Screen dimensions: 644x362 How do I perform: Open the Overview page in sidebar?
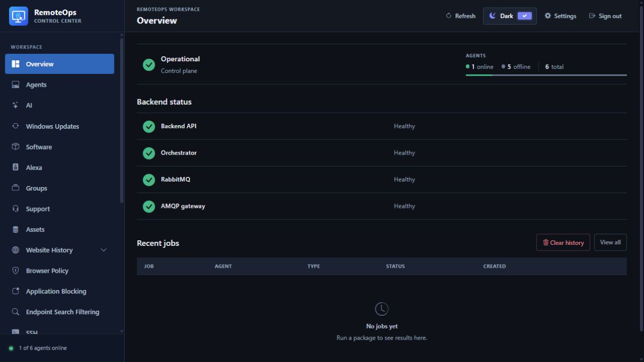[x=59, y=64]
